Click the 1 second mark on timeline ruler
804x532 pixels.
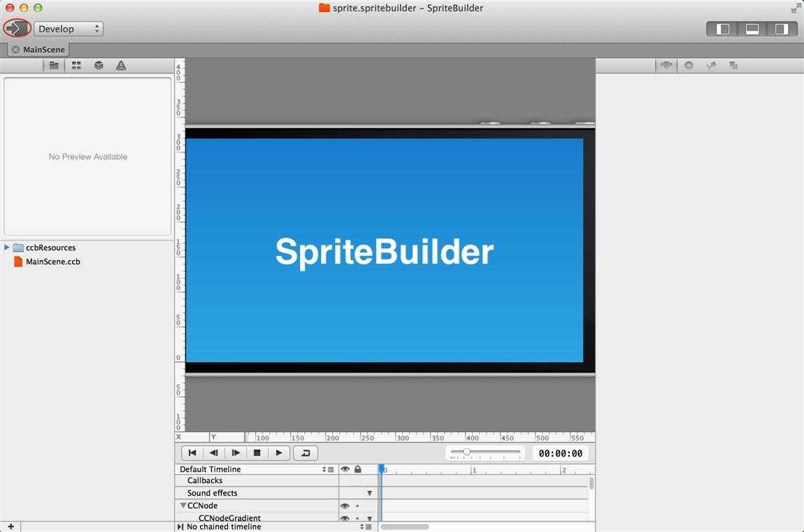474,470
